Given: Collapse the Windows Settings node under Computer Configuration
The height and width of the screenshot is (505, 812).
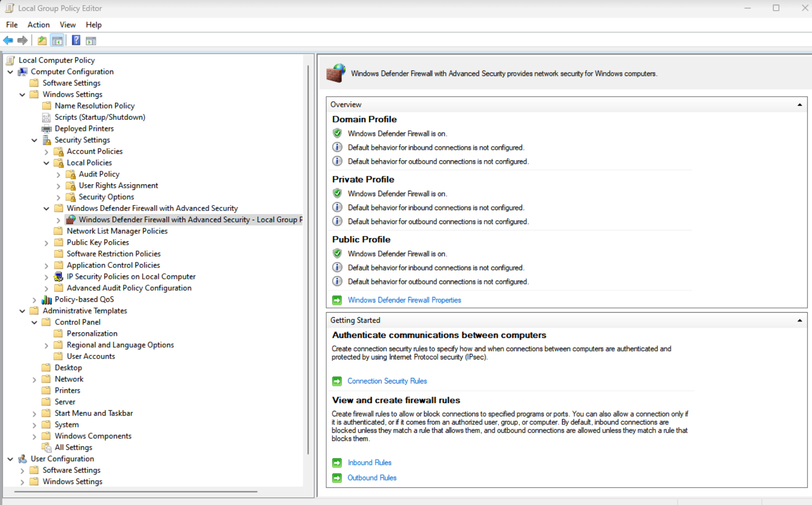Looking at the screenshot, I should (22, 95).
